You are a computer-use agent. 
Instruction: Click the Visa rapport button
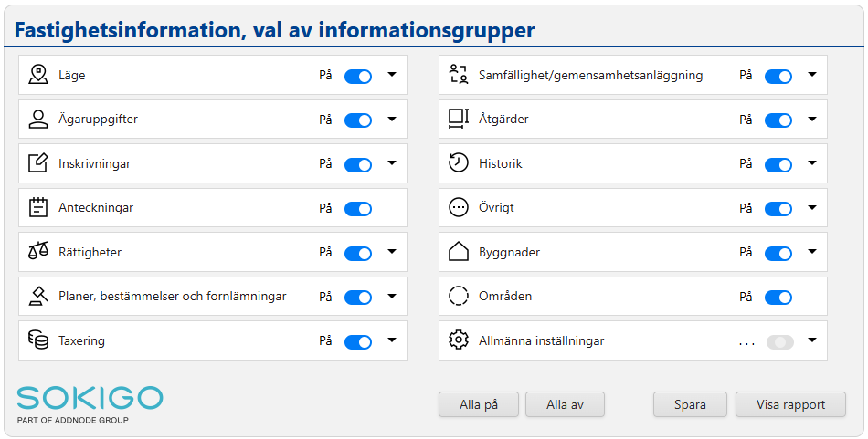(790, 404)
